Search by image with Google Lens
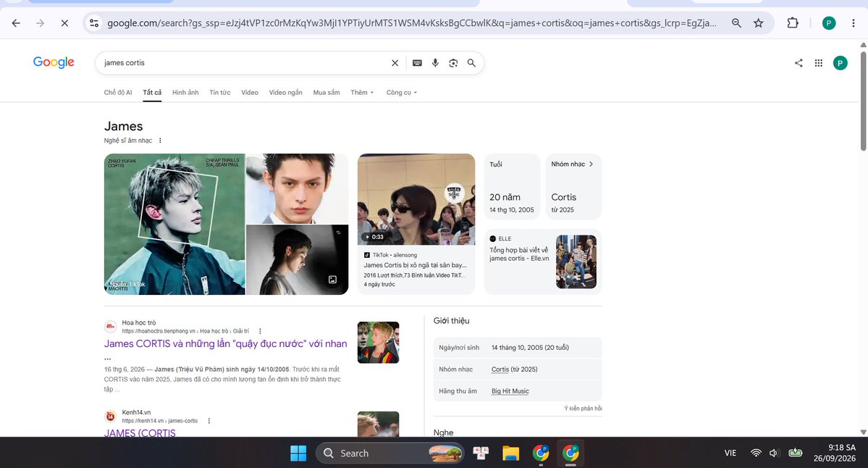Screen dimensions: 868x468 [453, 63]
